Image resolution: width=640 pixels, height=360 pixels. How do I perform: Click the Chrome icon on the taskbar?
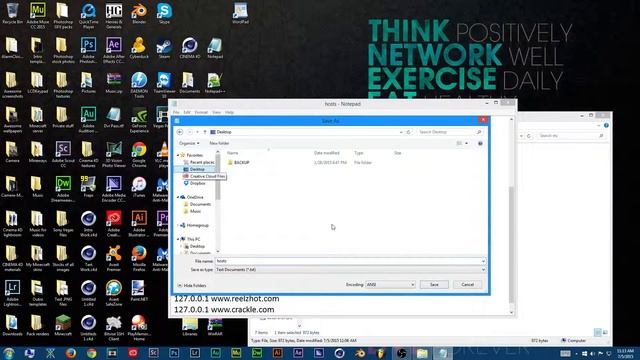pos(92,353)
